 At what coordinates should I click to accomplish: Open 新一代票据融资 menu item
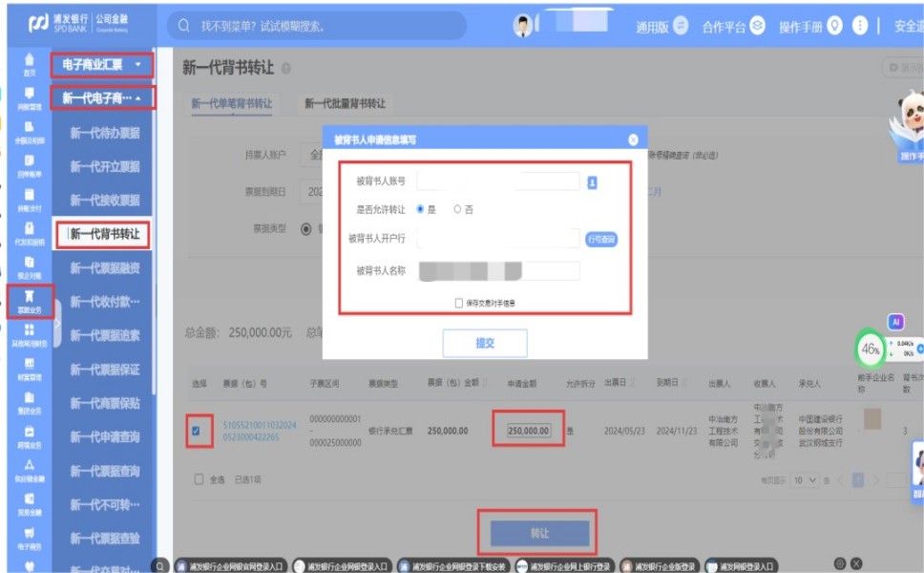[105, 268]
